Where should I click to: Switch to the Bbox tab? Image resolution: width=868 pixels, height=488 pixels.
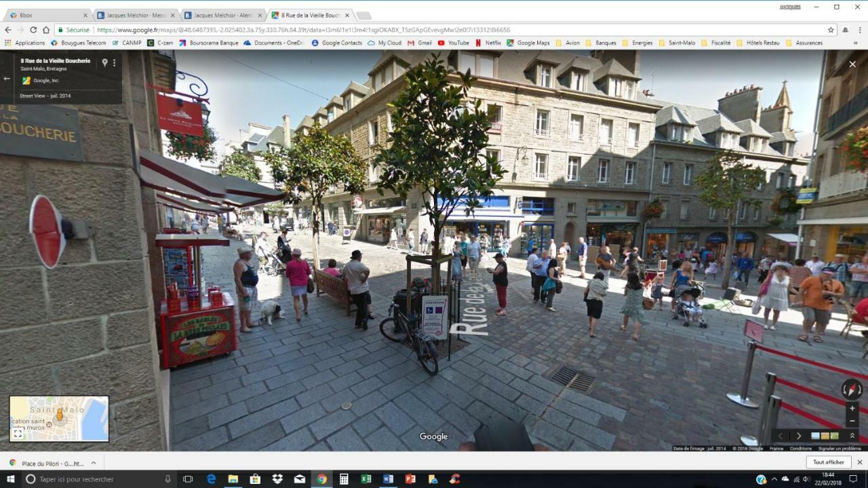click(x=47, y=15)
